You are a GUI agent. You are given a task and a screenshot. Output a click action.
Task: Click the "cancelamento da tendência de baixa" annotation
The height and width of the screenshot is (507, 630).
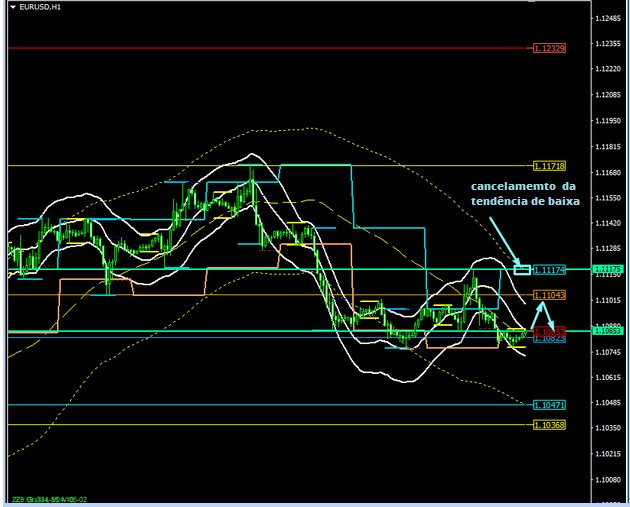pos(523,194)
